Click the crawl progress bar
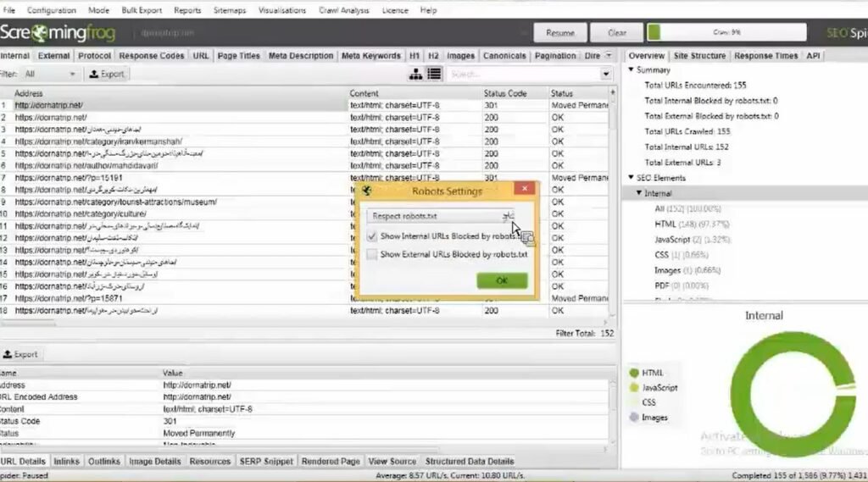The height and width of the screenshot is (482, 868). 726,33
